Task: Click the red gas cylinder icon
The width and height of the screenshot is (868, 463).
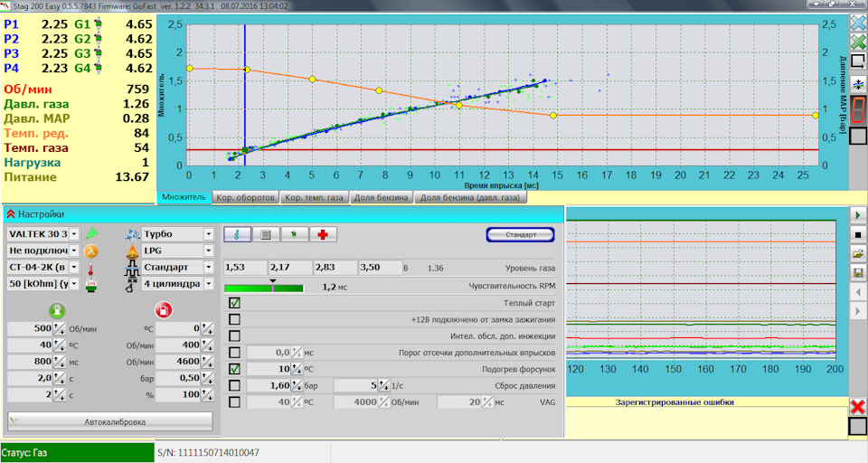Action: pyautogui.click(x=164, y=310)
